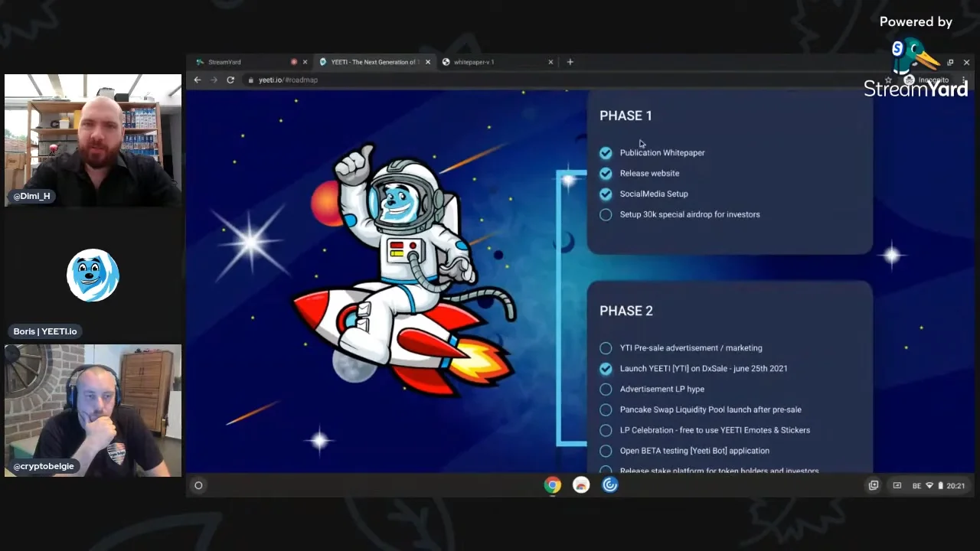The image size is (980, 551).
Task: Open the ChromeOS launcher circle button
Action: click(x=198, y=485)
